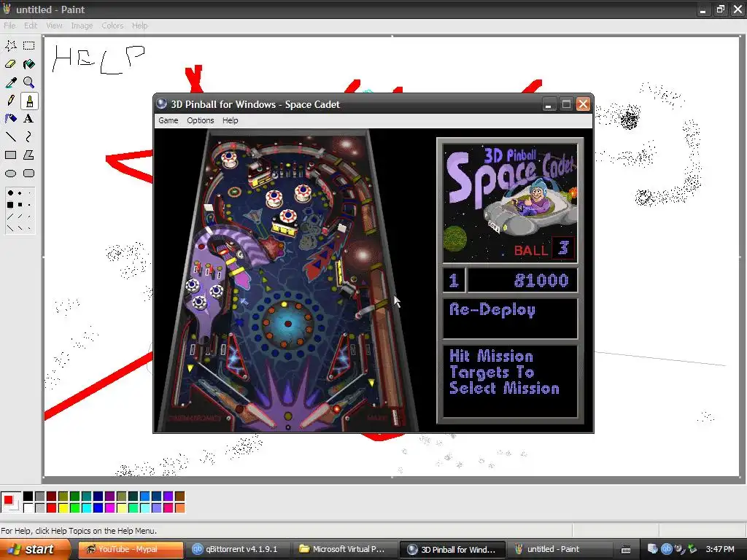Pick the Eraser tool in Paint

pos(10,64)
